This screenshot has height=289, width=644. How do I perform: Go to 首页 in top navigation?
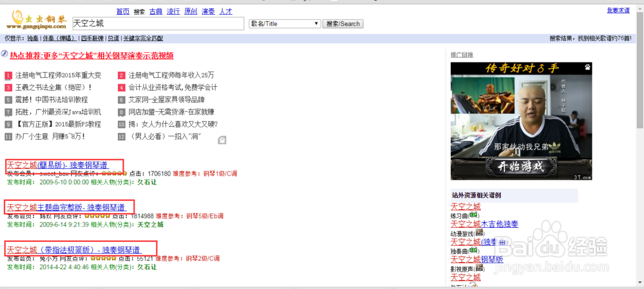point(123,12)
